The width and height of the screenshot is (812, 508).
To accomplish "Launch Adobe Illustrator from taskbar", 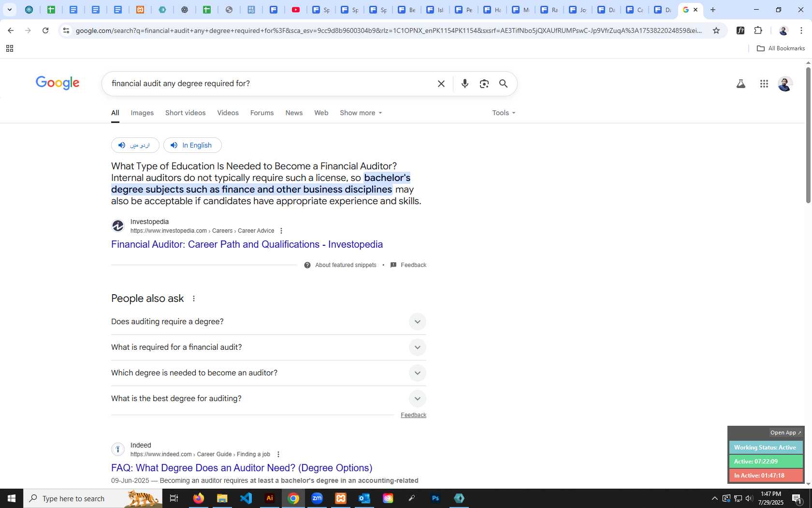I will pos(270,498).
